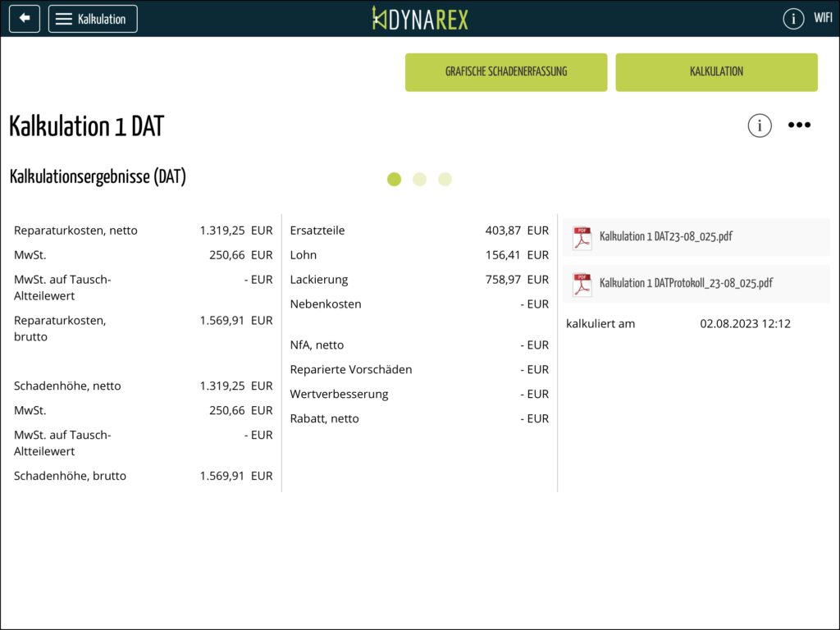Screen dimensions: 840x630
Task: Click the PDF icon for Kalkulation 1 DAT23-08_025.pdf
Action: click(582, 237)
